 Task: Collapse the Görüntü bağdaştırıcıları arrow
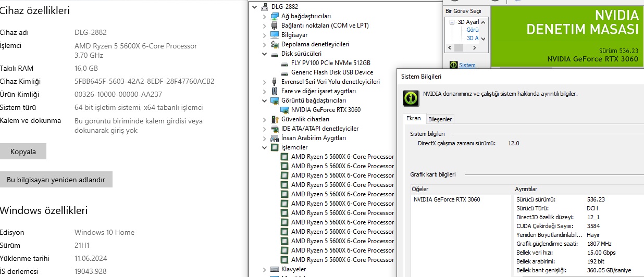point(265,100)
